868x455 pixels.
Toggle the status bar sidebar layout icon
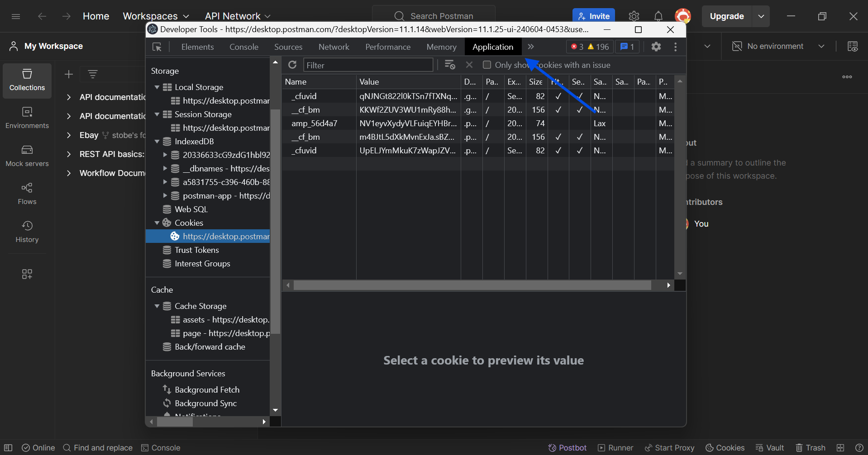tap(8, 448)
